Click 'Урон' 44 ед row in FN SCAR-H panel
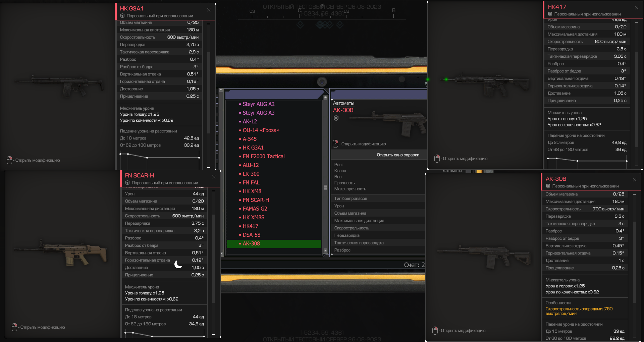The height and width of the screenshot is (342, 644). (164, 194)
